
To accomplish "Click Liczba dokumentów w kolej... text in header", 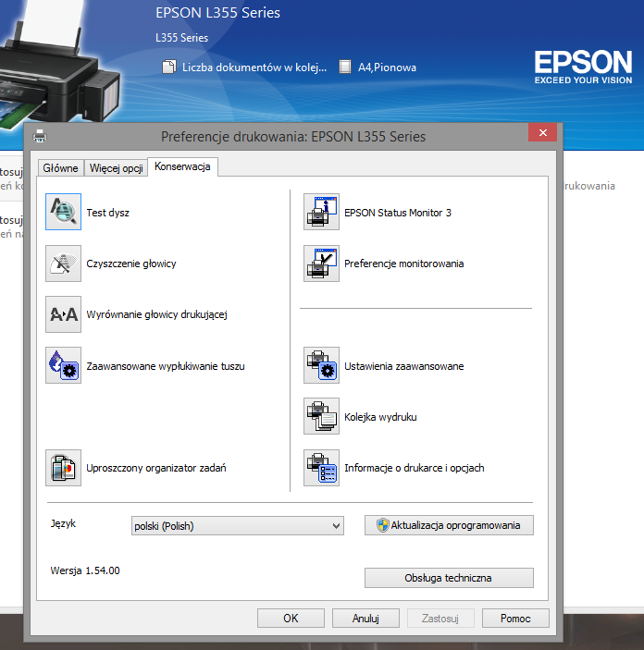I will click(254, 67).
